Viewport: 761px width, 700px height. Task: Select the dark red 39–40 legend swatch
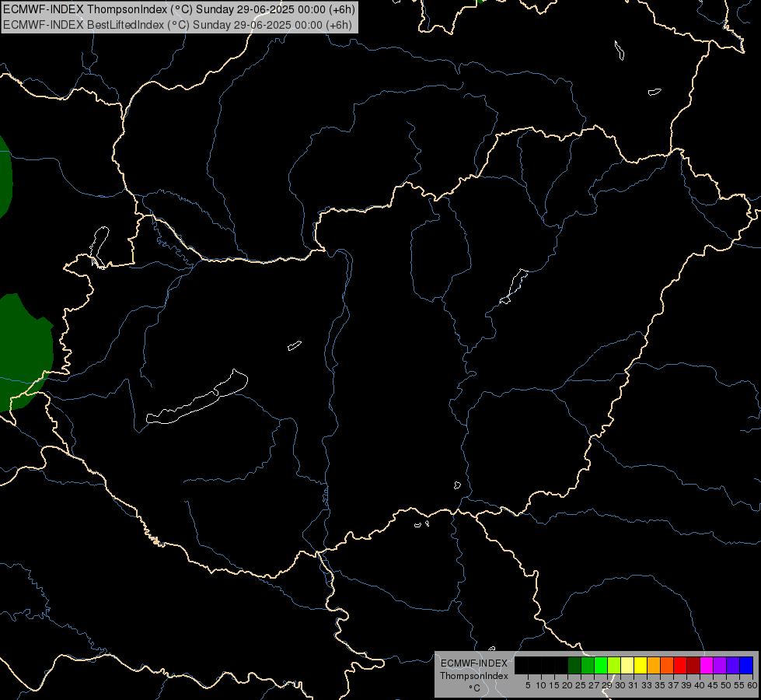(x=693, y=665)
